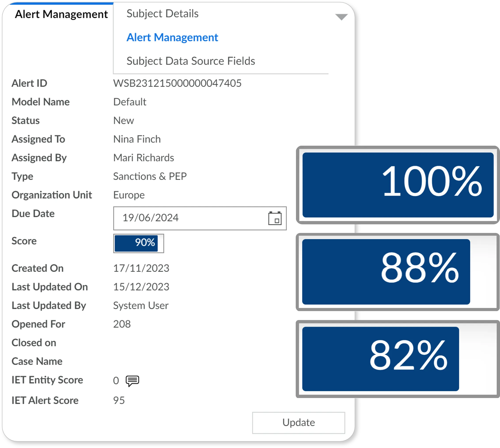The image size is (500, 448).
Task: Click the 90% Score progress bar
Action: 138,243
